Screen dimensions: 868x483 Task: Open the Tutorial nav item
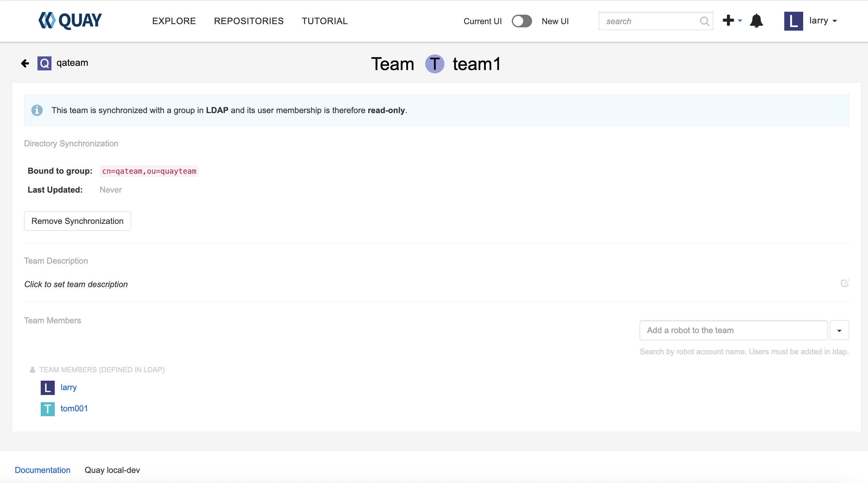[324, 21]
